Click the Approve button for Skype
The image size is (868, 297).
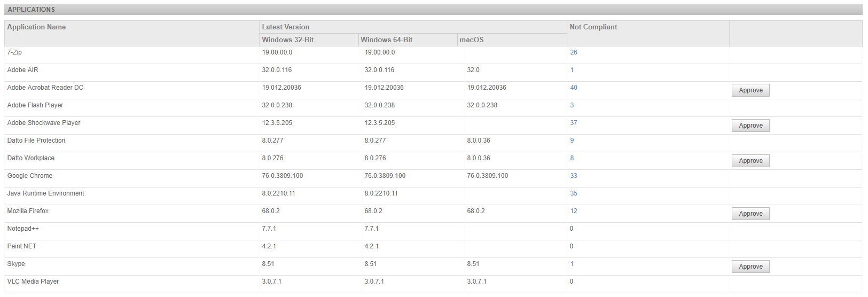750,267
